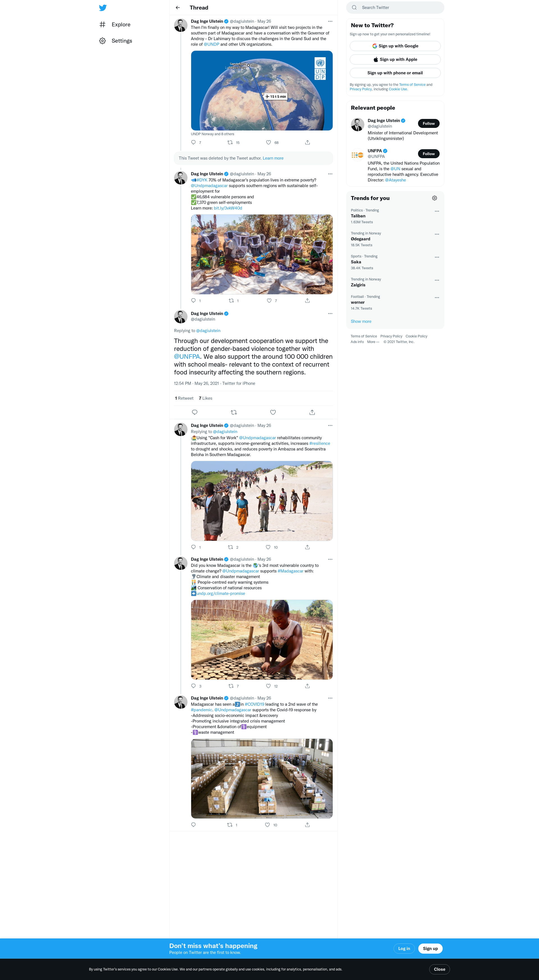The width and height of the screenshot is (539, 980).
Task: Expand the More footer menu
Action: click(373, 342)
